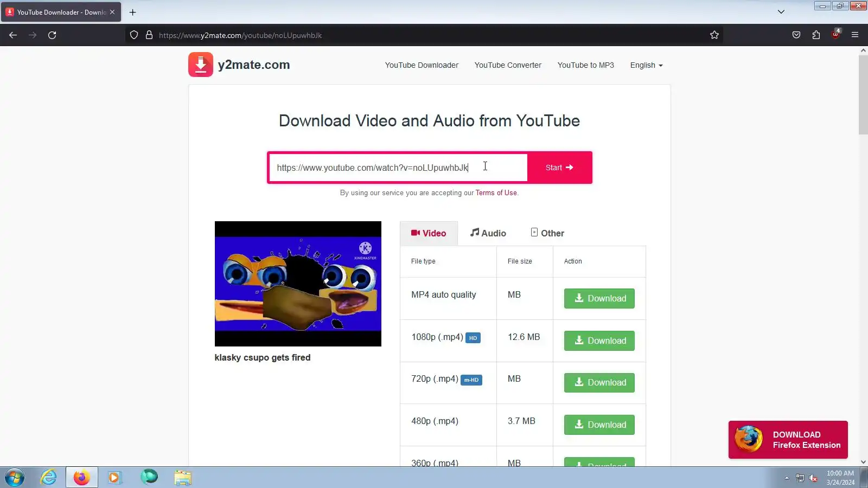Open the green round taskbar application icon
The image size is (868, 488).
(149, 477)
